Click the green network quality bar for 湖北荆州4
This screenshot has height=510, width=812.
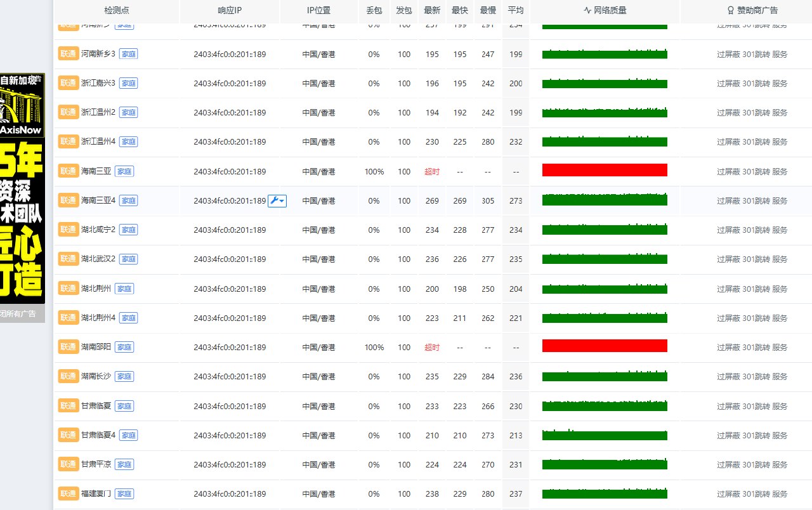[x=605, y=317]
